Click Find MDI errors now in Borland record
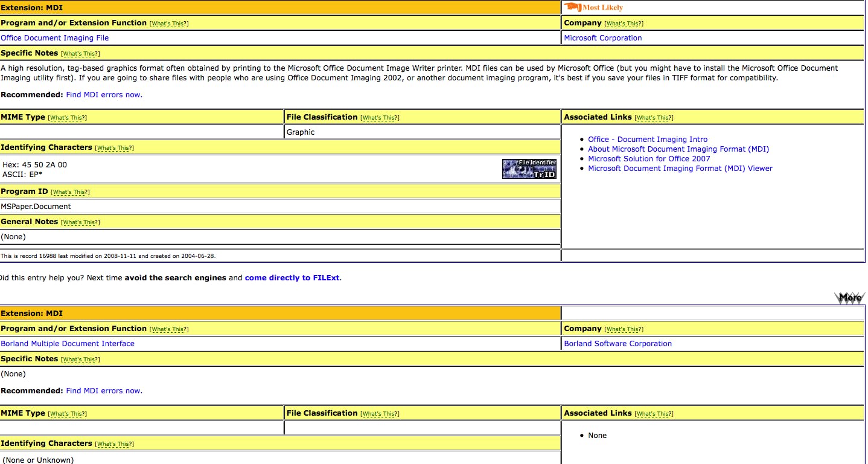868x464 pixels. [x=104, y=391]
